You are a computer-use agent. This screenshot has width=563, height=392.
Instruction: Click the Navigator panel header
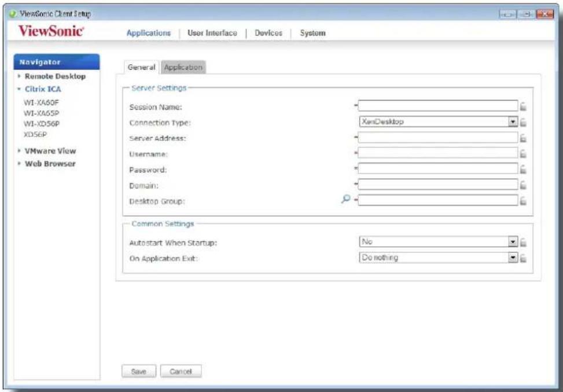pos(57,62)
